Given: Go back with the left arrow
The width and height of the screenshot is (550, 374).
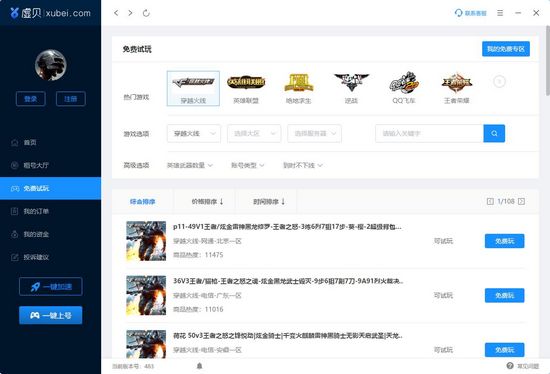Looking at the screenshot, I should coord(116,13).
